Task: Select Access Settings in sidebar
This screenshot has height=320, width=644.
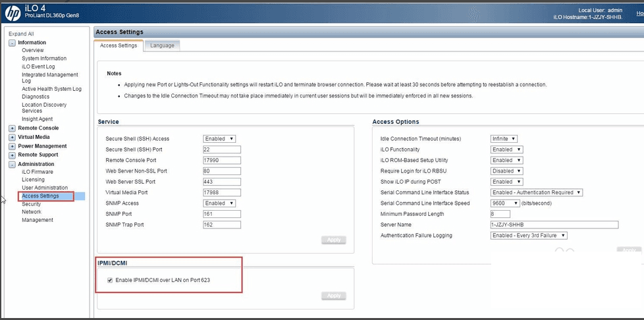Action: (40, 196)
